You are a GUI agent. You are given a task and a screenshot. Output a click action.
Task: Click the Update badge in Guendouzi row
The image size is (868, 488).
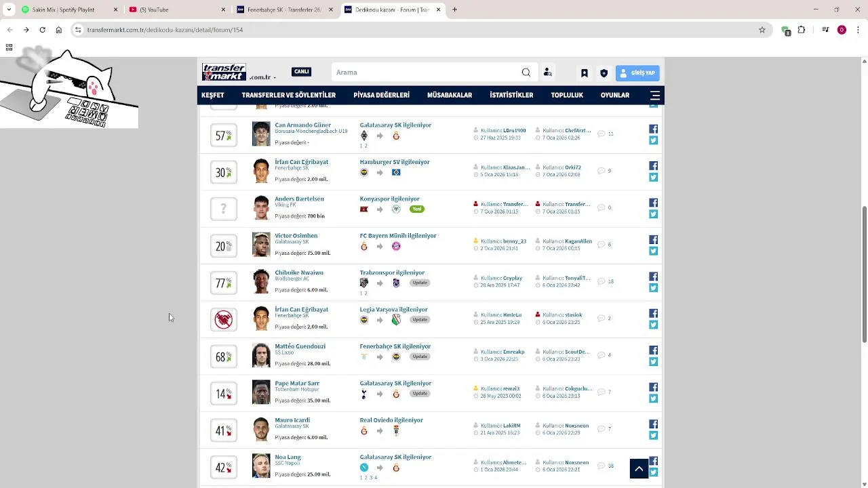click(420, 357)
